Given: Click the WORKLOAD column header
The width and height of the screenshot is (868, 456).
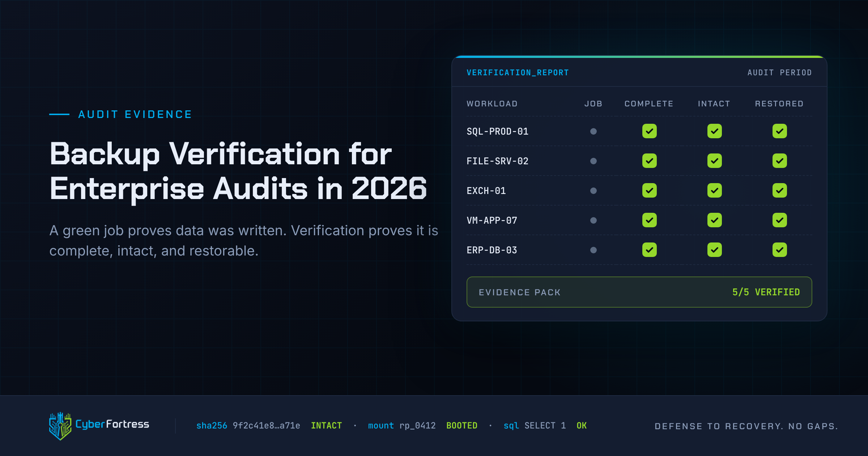Looking at the screenshot, I should tap(492, 104).
